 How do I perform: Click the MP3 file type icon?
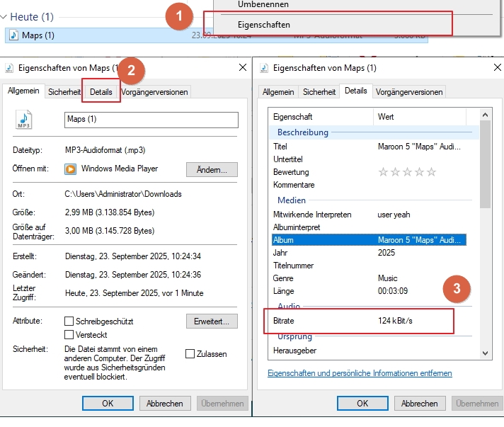tap(24, 119)
